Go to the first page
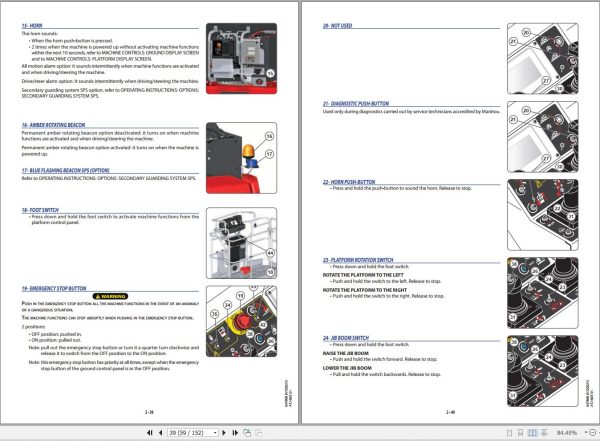The image size is (600, 441). [150, 433]
